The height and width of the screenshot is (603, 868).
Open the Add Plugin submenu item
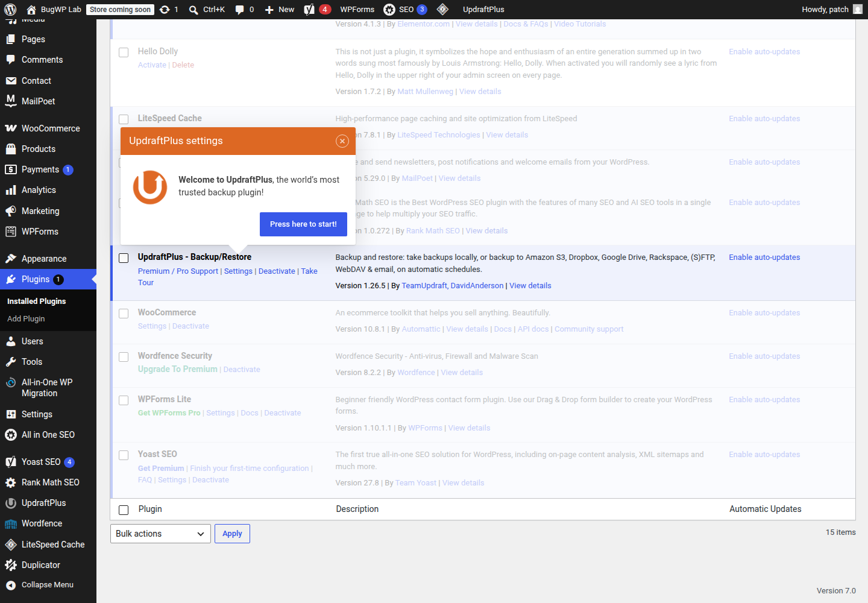[x=26, y=318]
